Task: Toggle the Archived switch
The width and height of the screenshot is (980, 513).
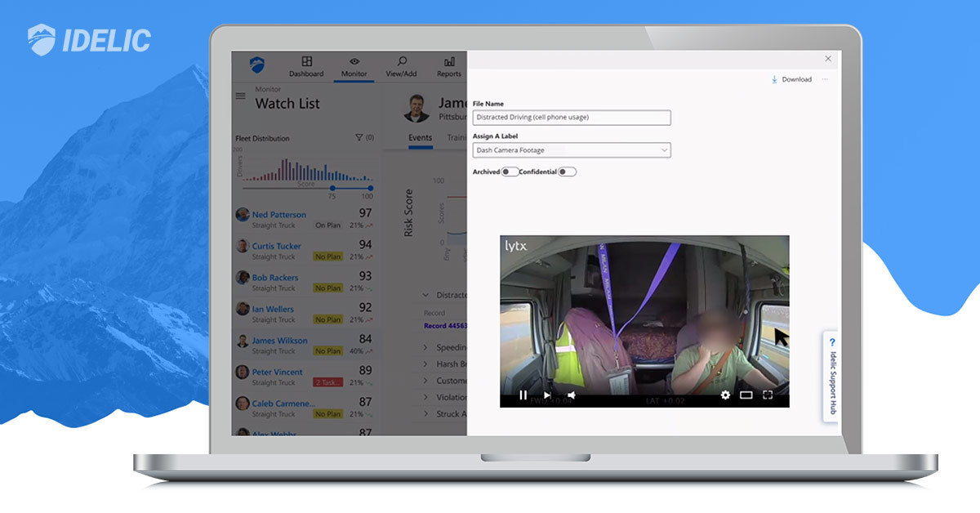Action: [510, 172]
